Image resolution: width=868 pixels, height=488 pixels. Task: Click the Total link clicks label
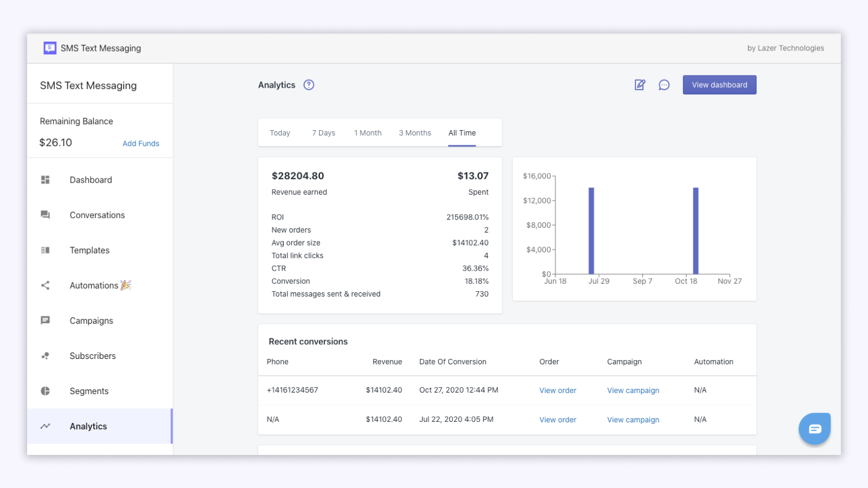[297, 255]
